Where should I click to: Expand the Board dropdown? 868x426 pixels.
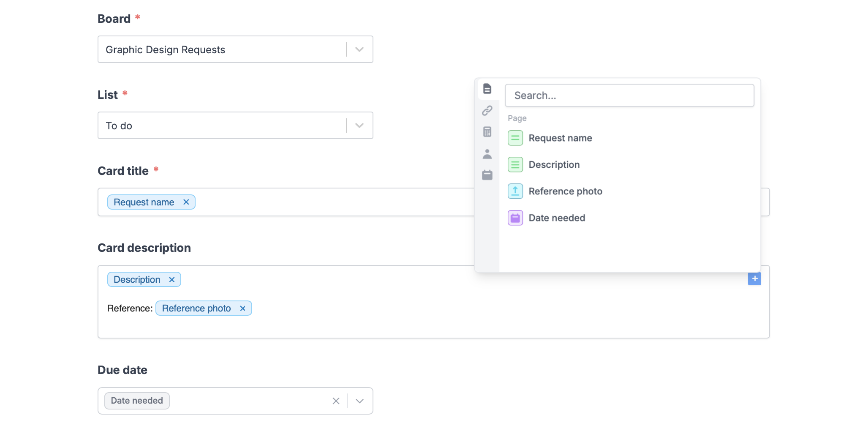(x=359, y=49)
